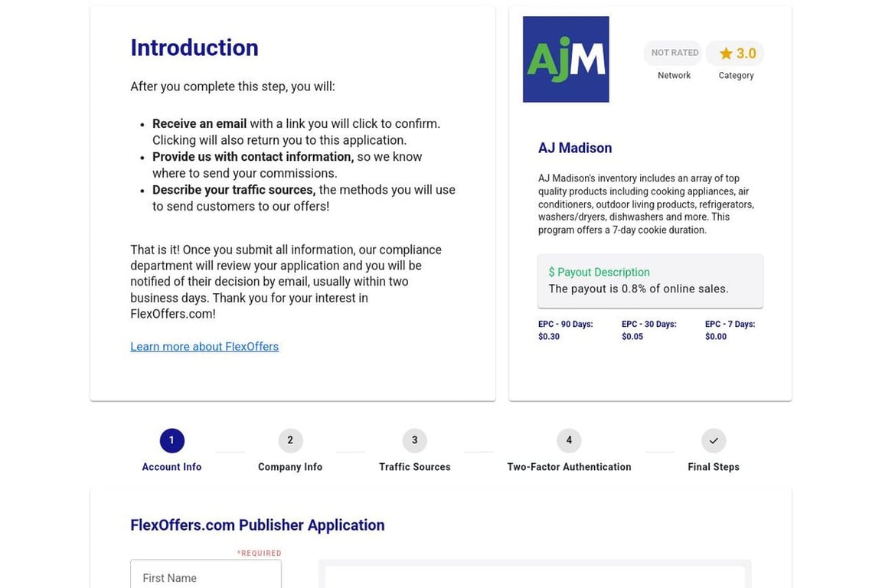Click the Payout Description label
The height and width of the screenshot is (588, 882).
599,273
